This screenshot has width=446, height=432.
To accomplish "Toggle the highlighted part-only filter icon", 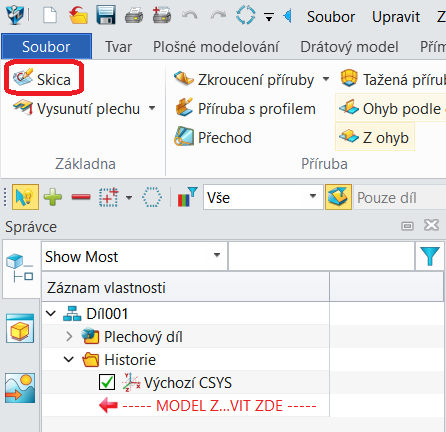I will tap(338, 197).
